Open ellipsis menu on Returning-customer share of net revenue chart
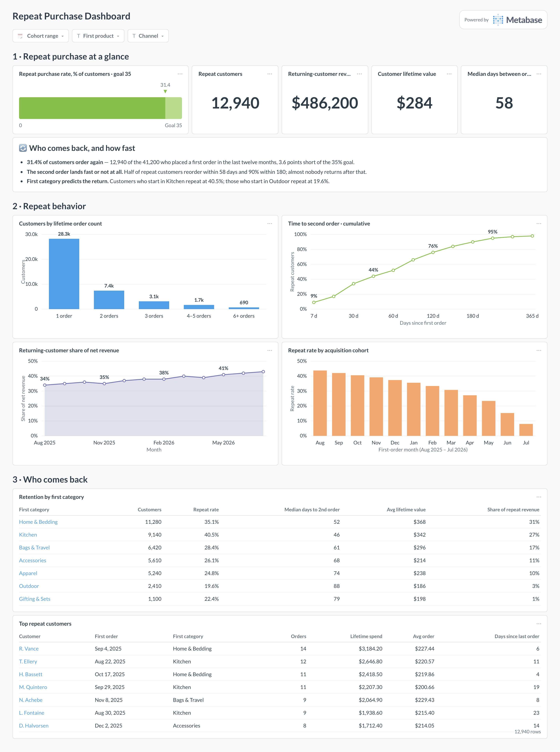This screenshot has width=560, height=752. 270,350
